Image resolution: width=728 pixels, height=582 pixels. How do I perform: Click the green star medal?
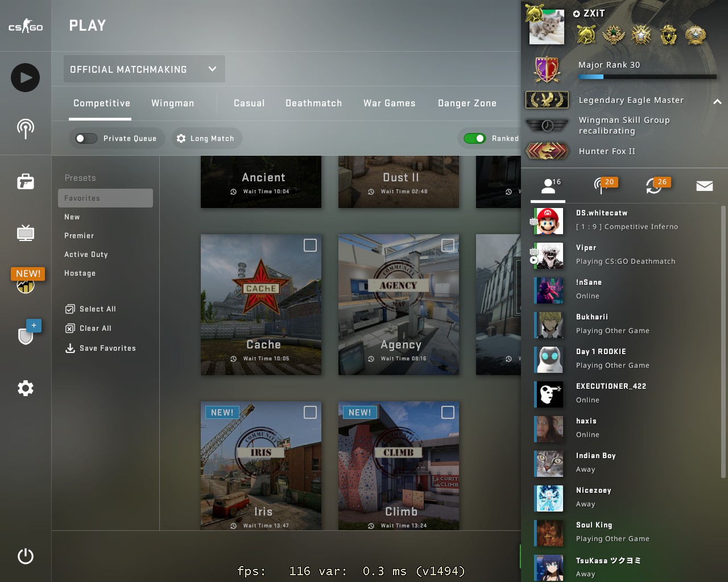coord(613,35)
